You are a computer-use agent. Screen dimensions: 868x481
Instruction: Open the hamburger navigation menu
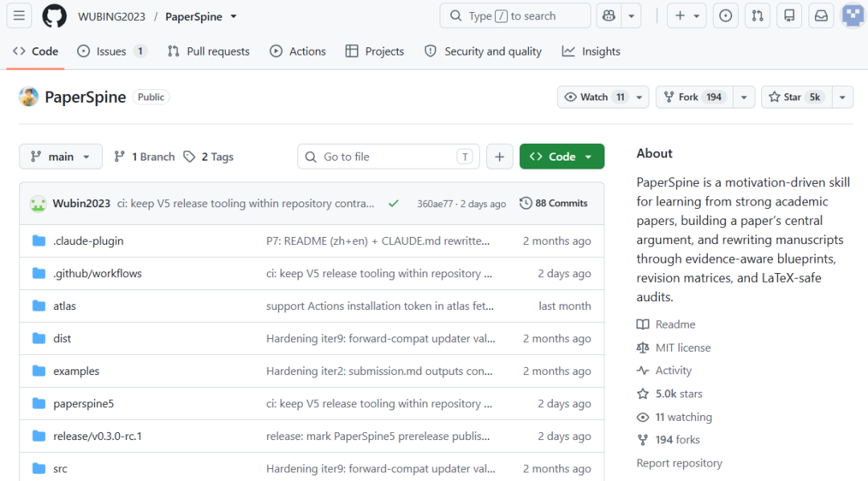coord(18,16)
